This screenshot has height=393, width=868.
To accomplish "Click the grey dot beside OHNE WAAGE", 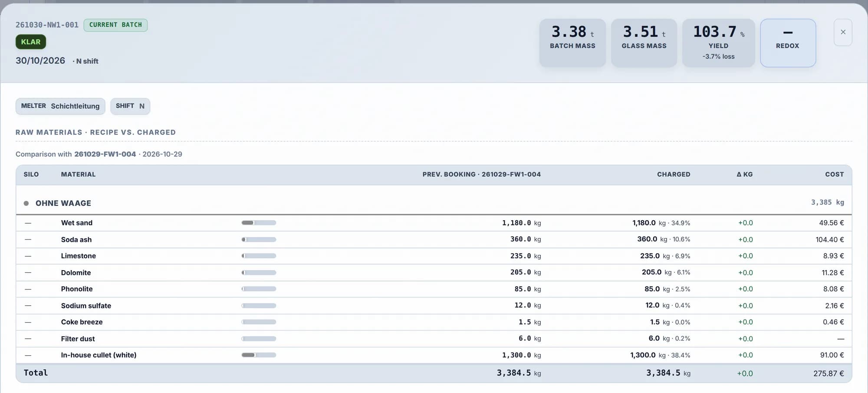I will coord(26,203).
